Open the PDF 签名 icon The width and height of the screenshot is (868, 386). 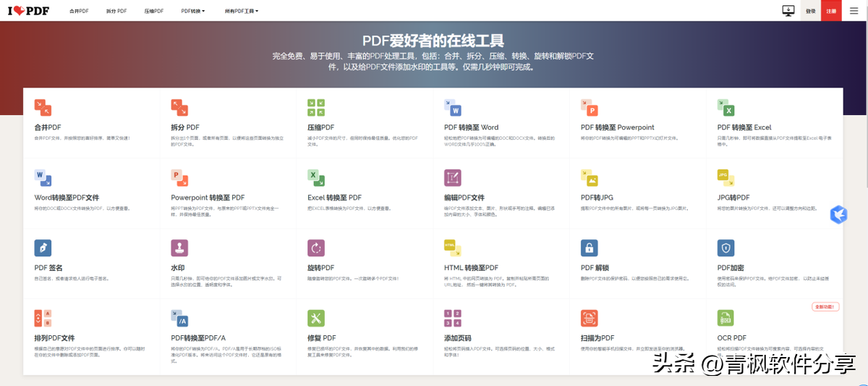tap(43, 248)
